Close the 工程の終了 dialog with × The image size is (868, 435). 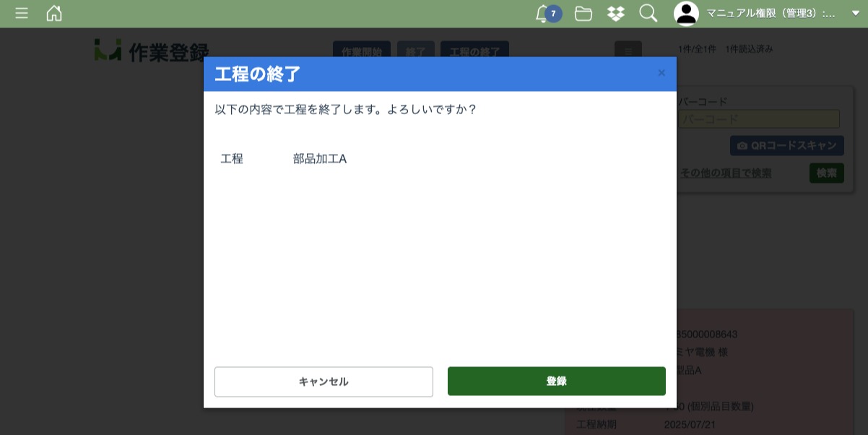point(661,73)
